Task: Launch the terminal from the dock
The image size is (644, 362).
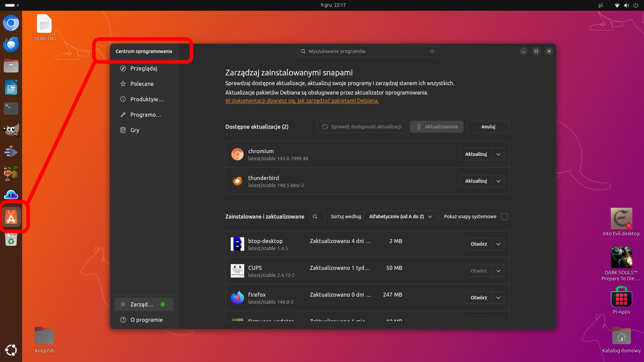Action: click(x=11, y=108)
